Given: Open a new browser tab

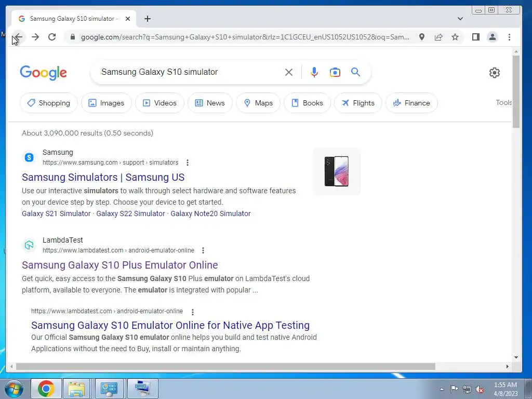Looking at the screenshot, I should click(x=147, y=19).
